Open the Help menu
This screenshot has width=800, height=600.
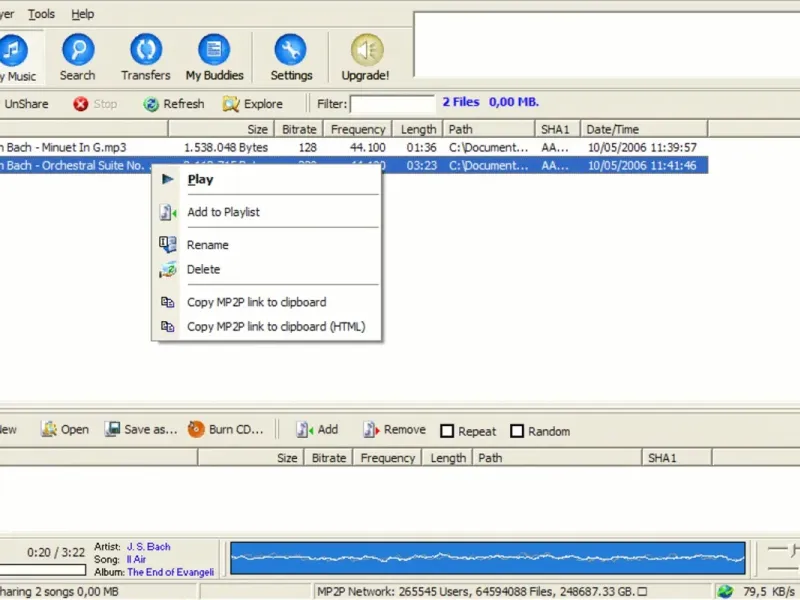coord(83,14)
